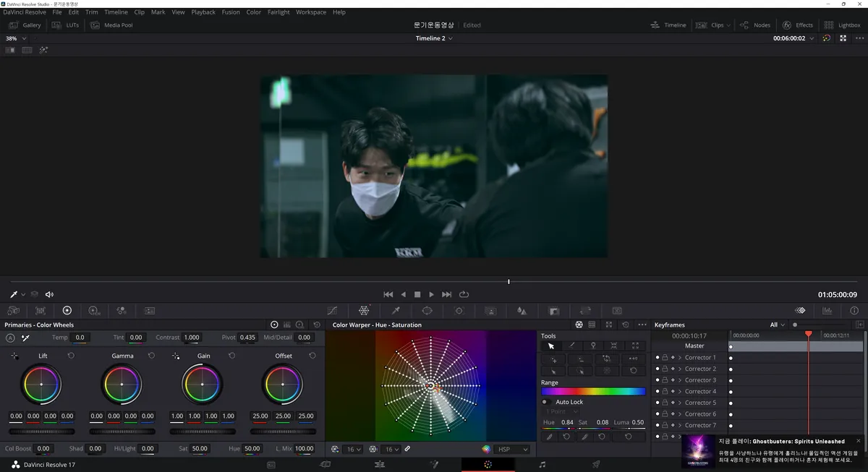The height and width of the screenshot is (472, 868).
Task: Open the Camera Raw palette icon
Action: [x=13, y=310]
